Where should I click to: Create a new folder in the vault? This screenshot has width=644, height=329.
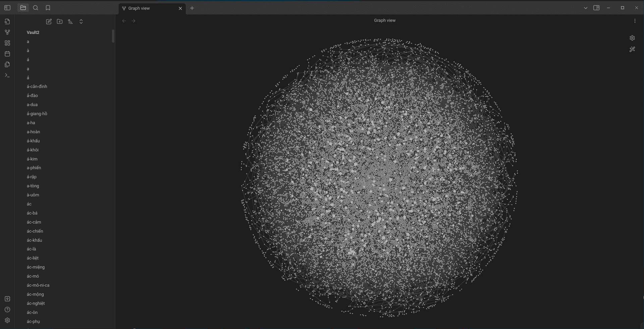pyautogui.click(x=60, y=21)
